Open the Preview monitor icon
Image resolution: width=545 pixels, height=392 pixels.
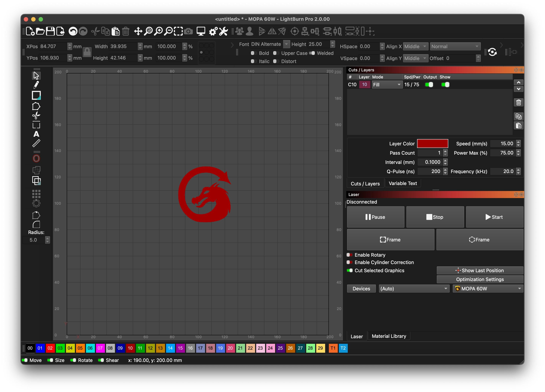tap(201, 31)
